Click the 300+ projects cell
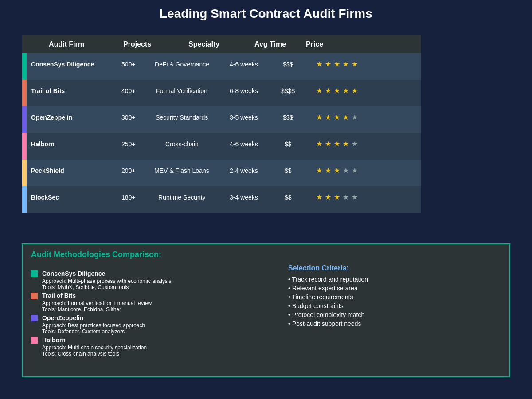Image resolution: width=532 pixels, height=399 pixels. [x=129, y=117]
